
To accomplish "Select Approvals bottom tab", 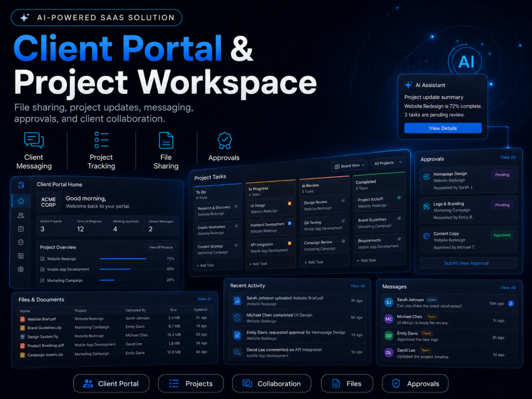I will [x=415, y=384].
